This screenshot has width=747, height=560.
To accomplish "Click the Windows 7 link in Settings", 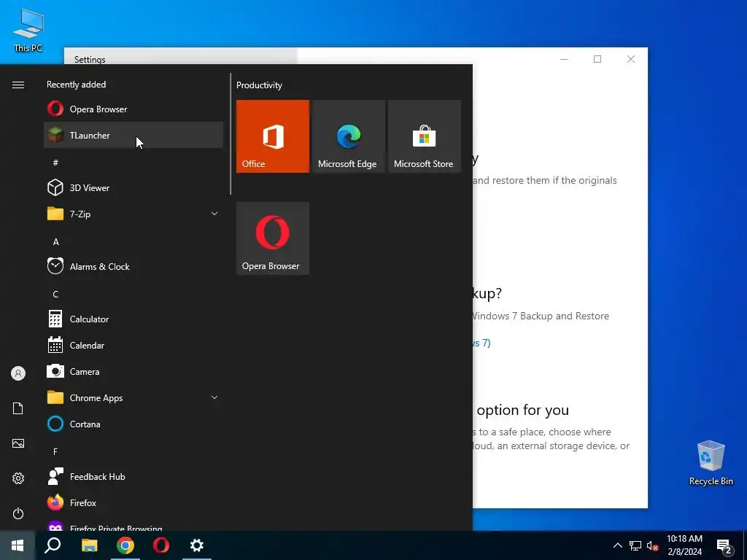I will (481, 343).
